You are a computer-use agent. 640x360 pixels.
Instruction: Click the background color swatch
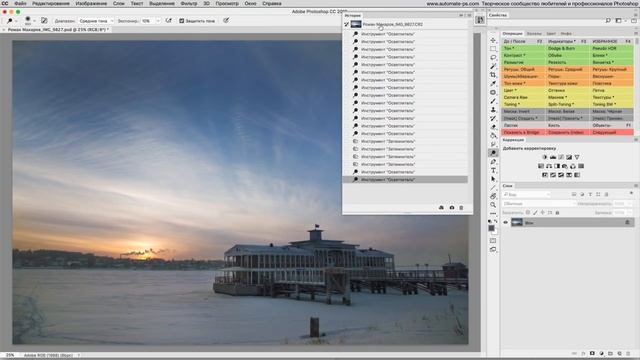click(x=495, y=231)
